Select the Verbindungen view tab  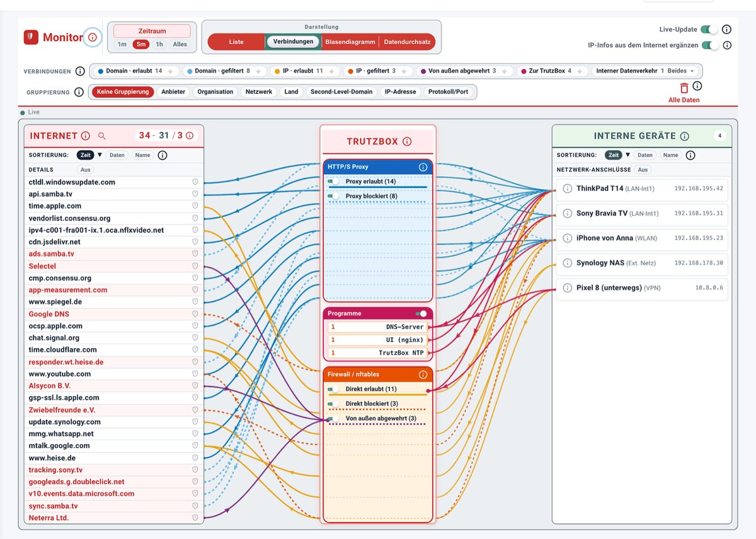[x=293, y=42]
